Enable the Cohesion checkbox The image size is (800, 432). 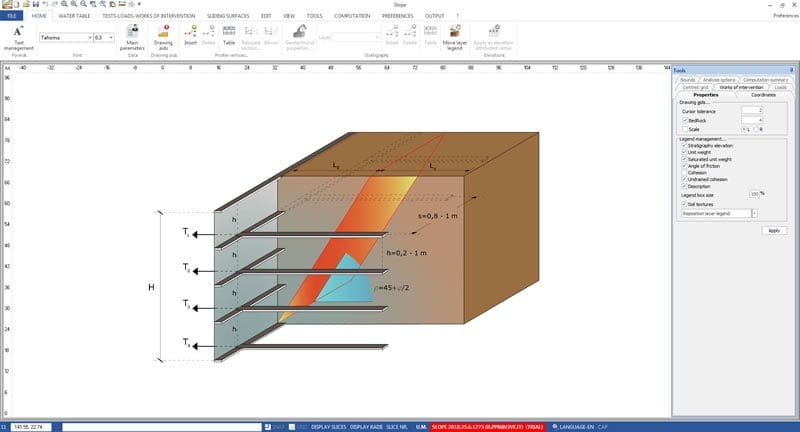point(684,172)
